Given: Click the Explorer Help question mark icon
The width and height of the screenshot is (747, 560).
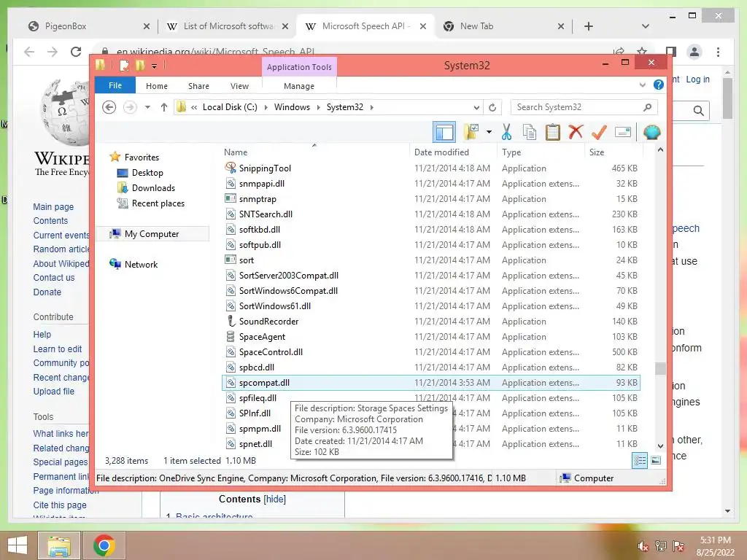Looking at the screenshot, I should coord(659,85).
